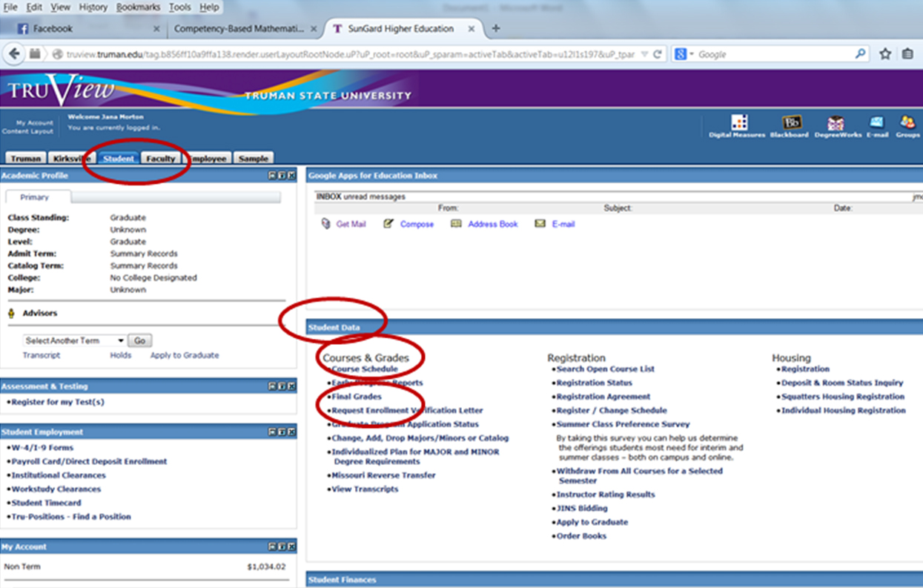Close the Academic Profile panel
This screenshot has height=588, width=923.
(x=291, y=176)
